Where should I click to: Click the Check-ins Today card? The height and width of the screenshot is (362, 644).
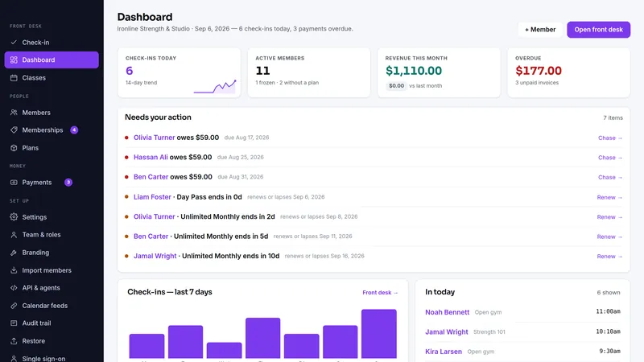[x=179, y=72]
